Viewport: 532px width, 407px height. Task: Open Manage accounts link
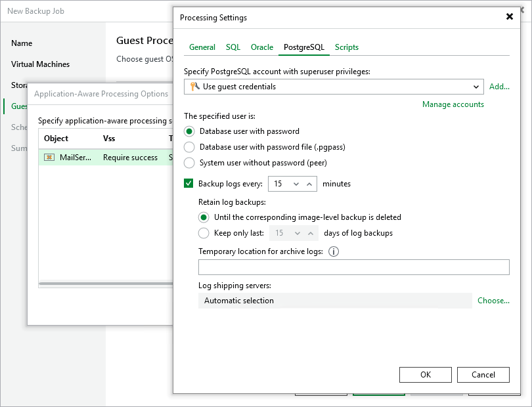point(453,104)
